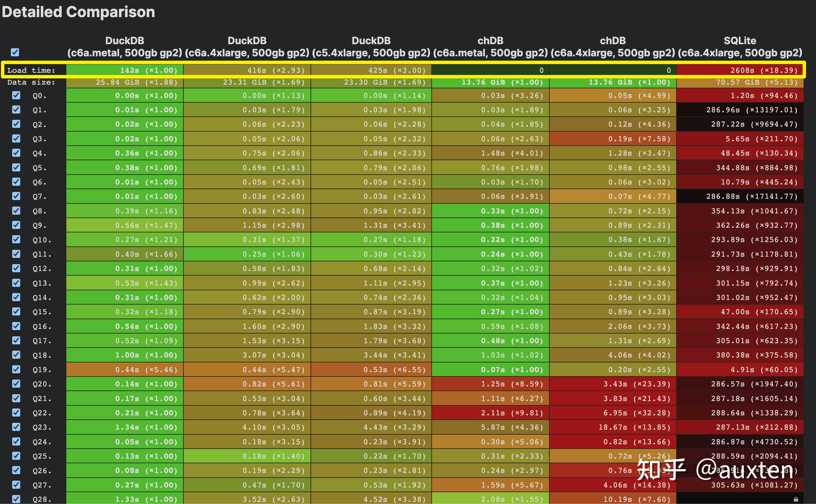Viewport: 816px width, 504px height.
Task: Click the DuckDB c6a.4xlarge column header
Action: point(247,47)
